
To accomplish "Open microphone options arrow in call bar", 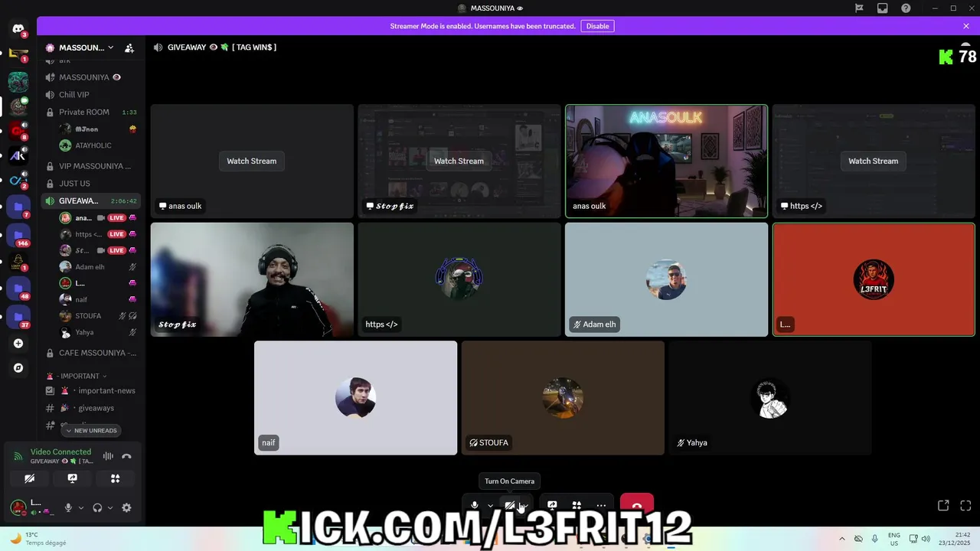I will 490,505.
